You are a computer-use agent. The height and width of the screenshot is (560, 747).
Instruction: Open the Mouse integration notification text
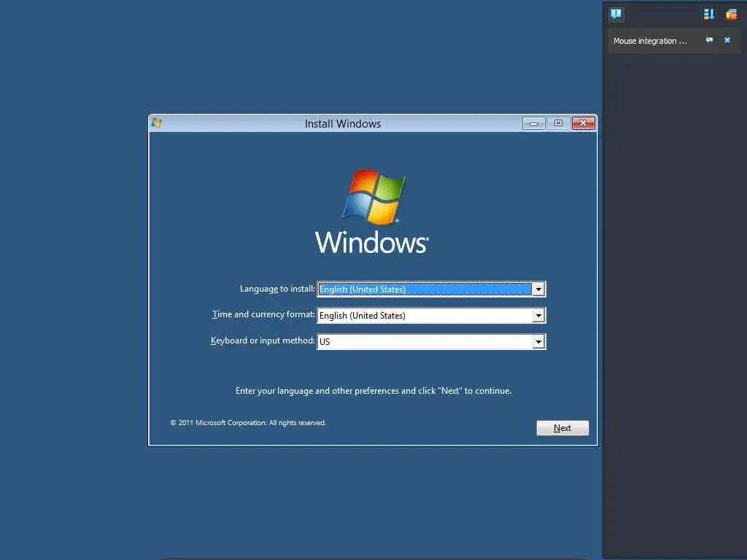[650, 41]
